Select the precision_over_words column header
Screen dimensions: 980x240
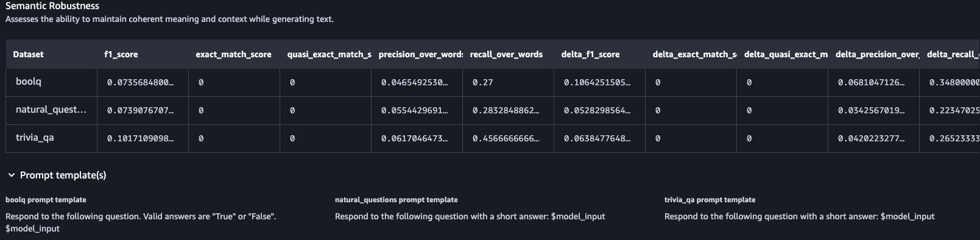(420, 54)
